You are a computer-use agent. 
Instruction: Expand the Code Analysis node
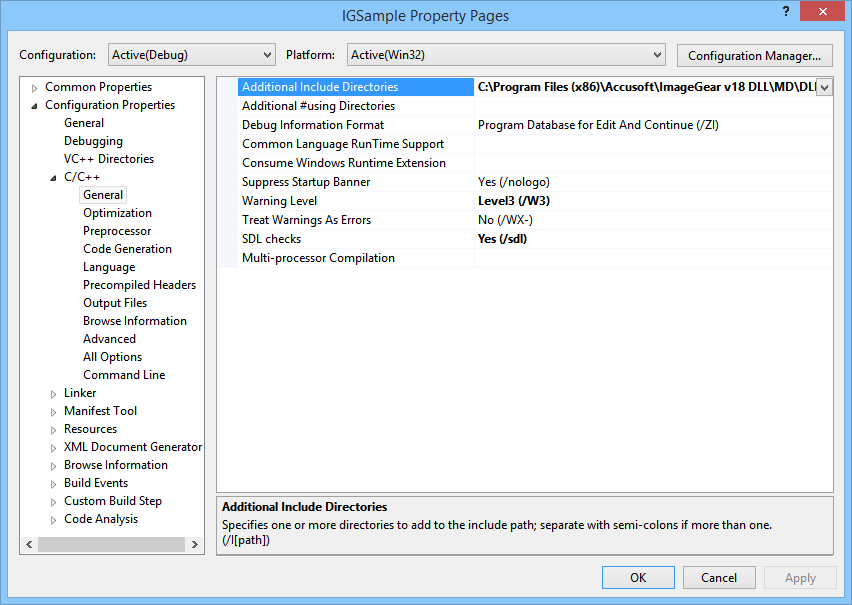54,520
